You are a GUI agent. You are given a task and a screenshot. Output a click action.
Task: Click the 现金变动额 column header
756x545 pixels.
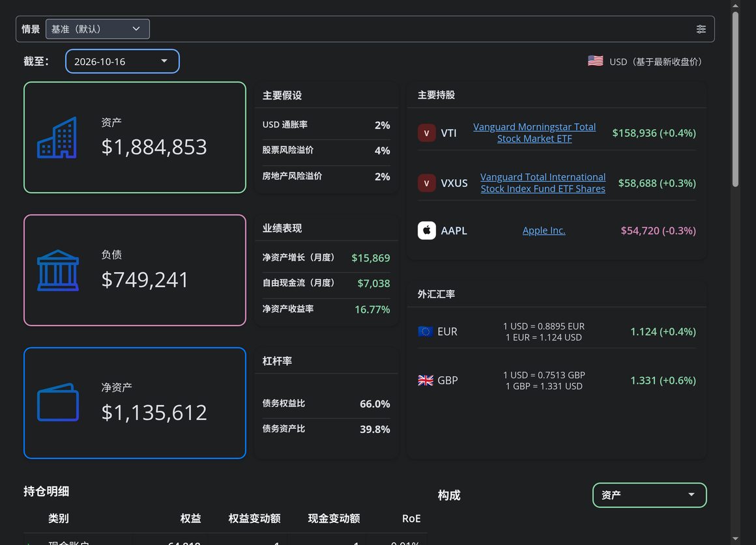point(334,518)
